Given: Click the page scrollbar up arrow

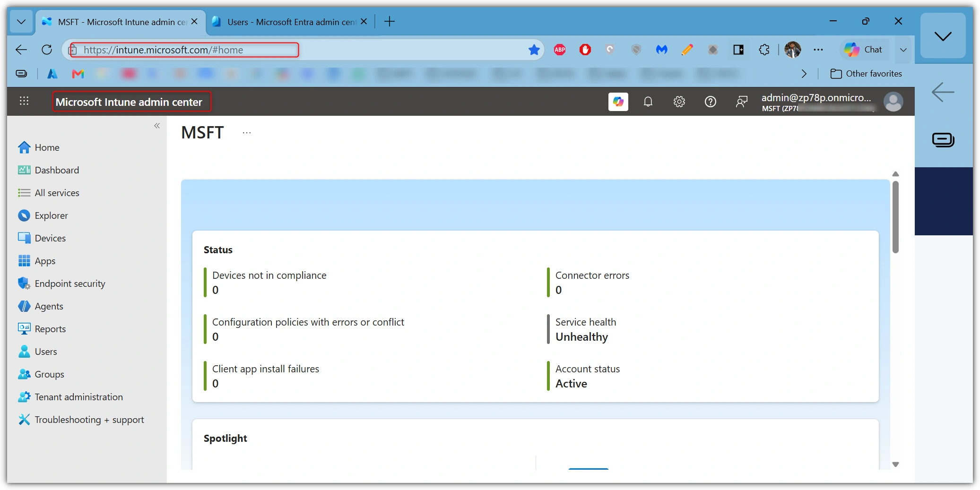Looking at the screenshot, I should 895,174.
